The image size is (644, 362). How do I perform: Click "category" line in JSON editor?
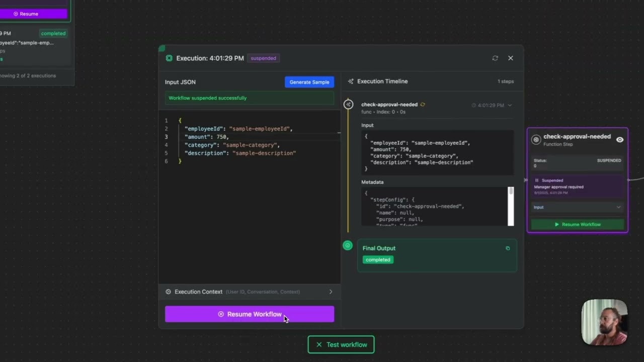(232, 145)
